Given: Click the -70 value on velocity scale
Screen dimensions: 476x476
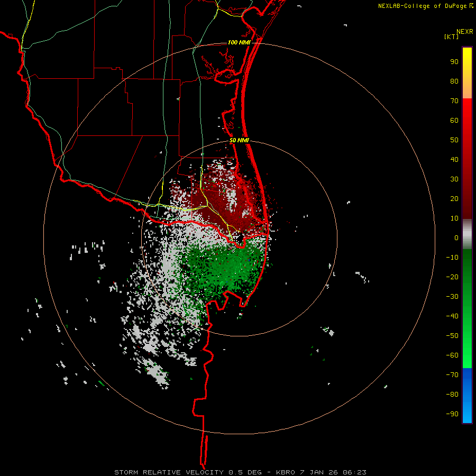Looking at the screenshot, I should 452,375.
